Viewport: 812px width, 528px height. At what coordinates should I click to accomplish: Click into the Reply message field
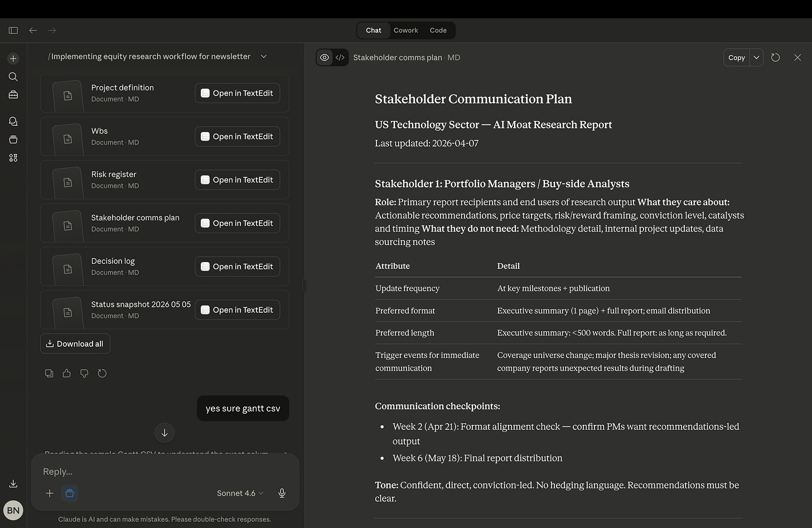click(x=165, y=472)
